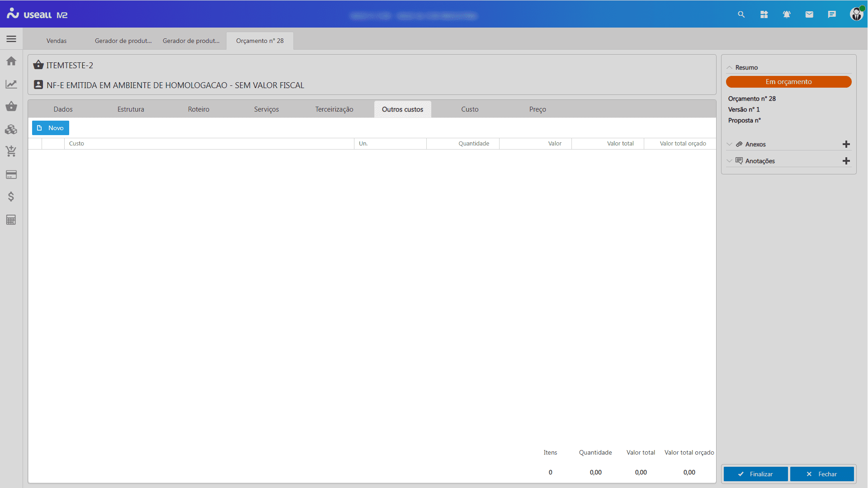
Task: Open the chat messages icon
Action: (x=832, y=14)
